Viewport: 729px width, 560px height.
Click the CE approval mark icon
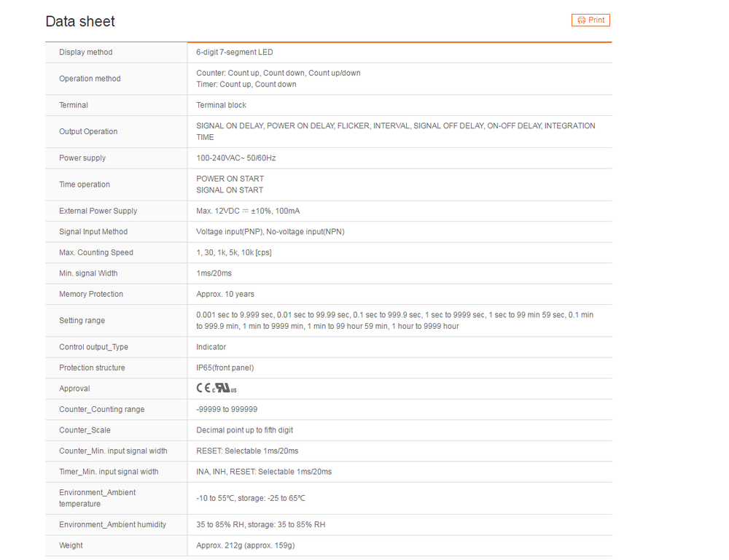click(204, 389)
